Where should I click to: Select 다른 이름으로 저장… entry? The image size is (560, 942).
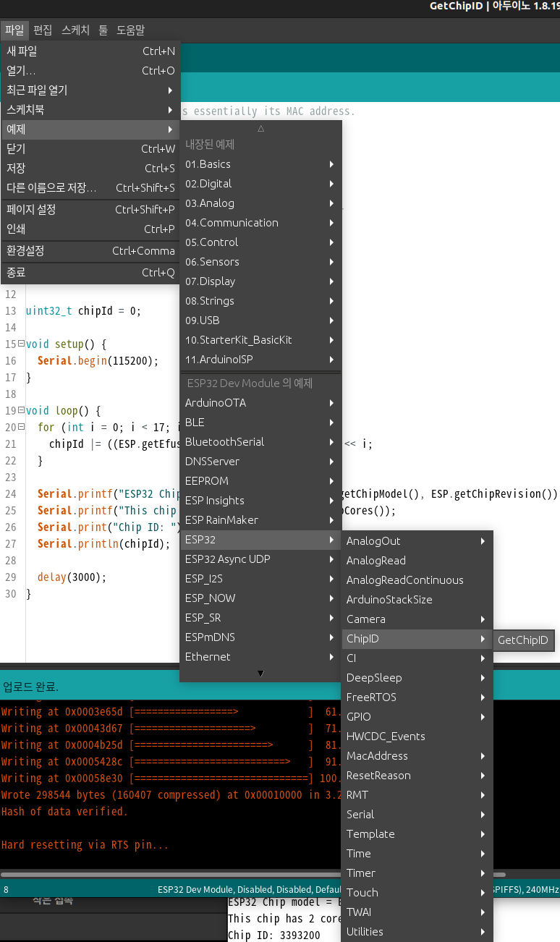click(90, 188)
